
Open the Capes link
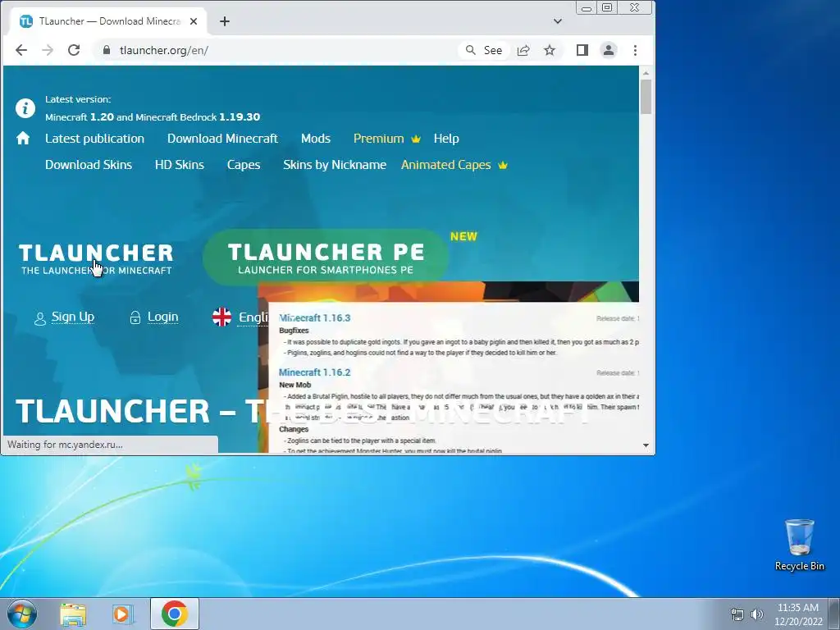coord(244,165)
